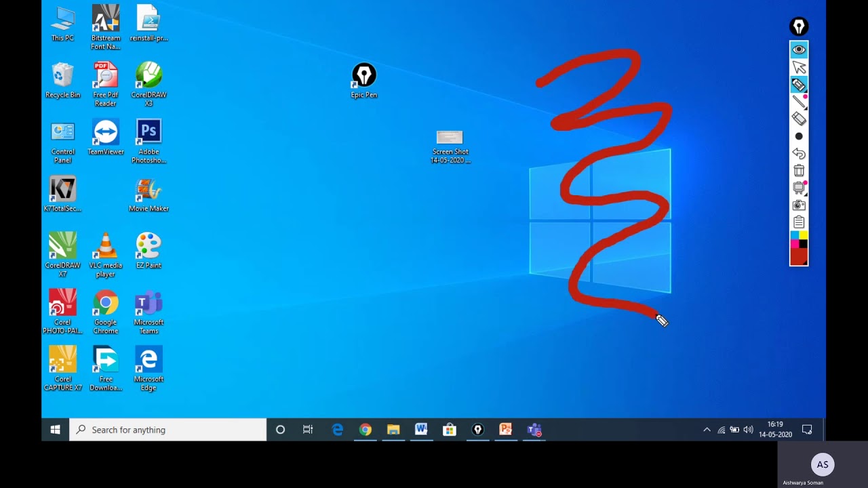Select the VLC media player desktop icon
868x488 pixels.
click(105, 255)
